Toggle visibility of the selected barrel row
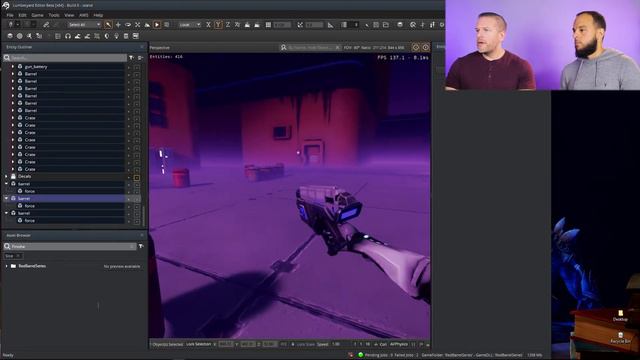640x360 pixels. pos(129,199)
